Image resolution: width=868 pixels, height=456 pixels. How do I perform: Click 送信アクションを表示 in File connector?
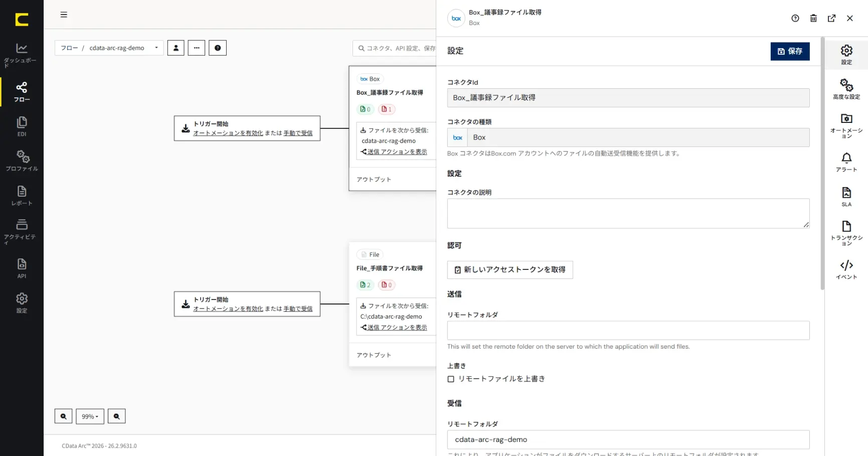click(x=394, y=327)
